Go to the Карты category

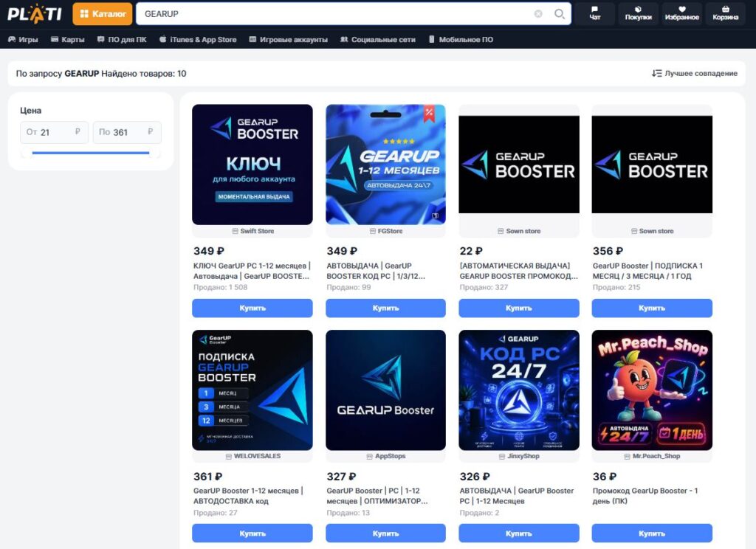[x=67, y=40]
